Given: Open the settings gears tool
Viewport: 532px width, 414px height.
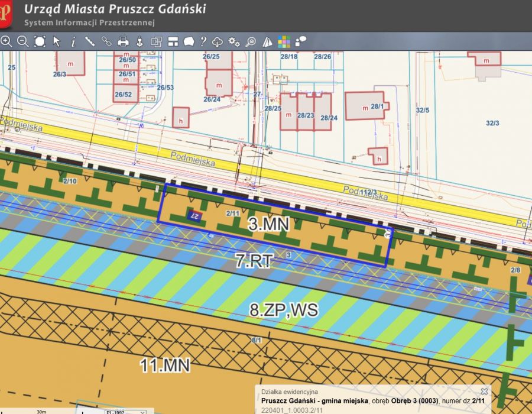Looking at the screenshot, I should 234,41.
